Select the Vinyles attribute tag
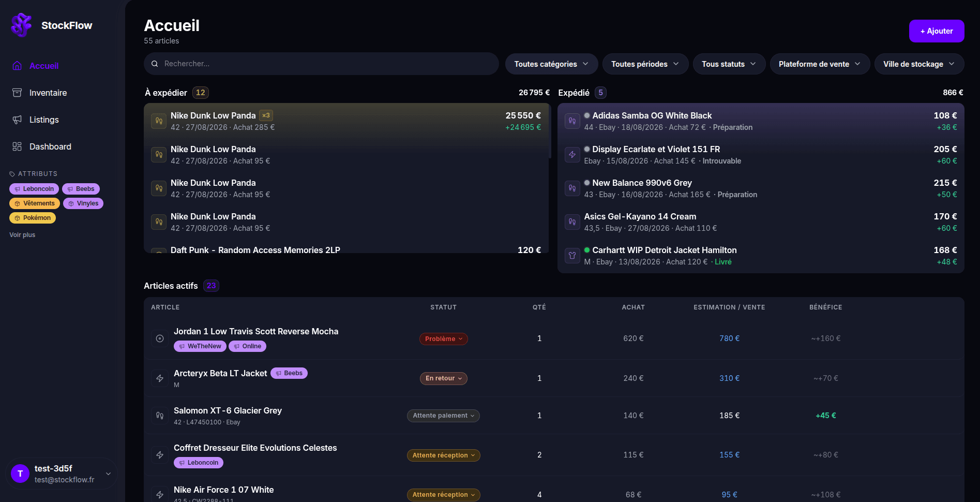The width and height of the screenshot is (980, 502). tap(83, 203)
